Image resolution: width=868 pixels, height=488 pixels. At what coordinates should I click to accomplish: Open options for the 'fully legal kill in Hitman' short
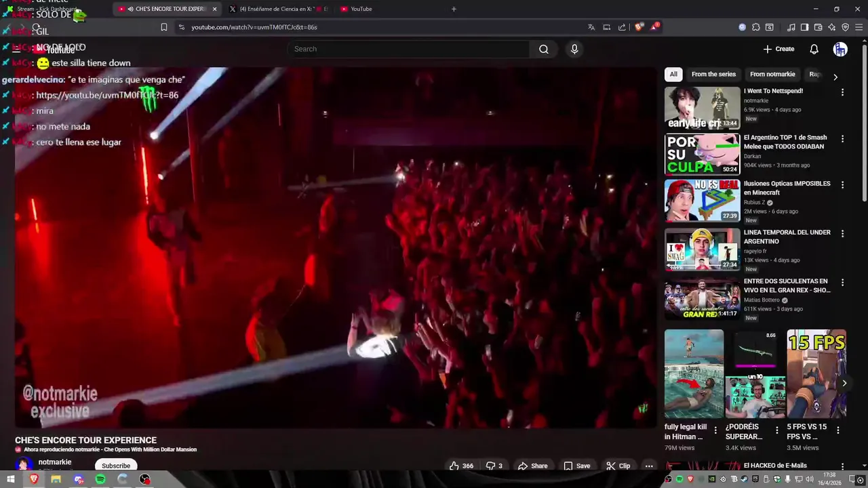tap(715, 430)
